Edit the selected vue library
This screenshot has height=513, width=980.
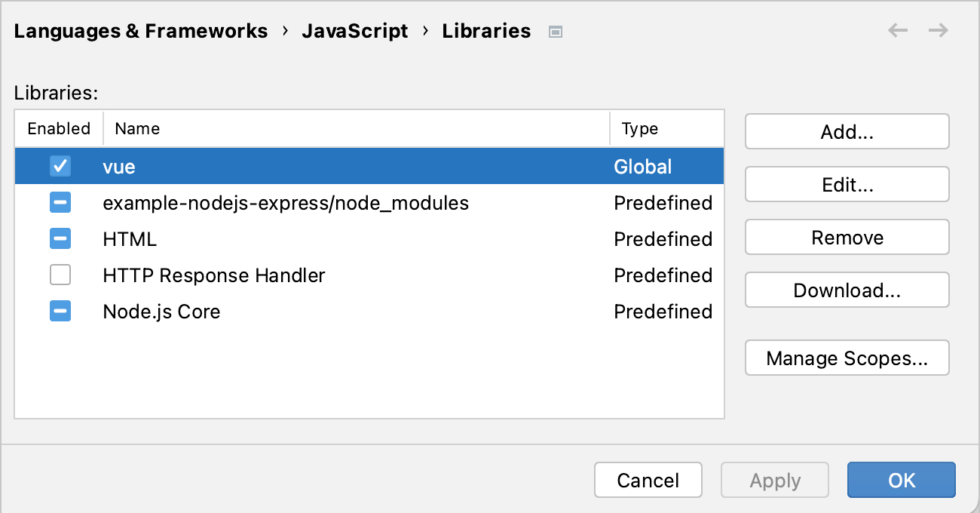coord(847,184)
